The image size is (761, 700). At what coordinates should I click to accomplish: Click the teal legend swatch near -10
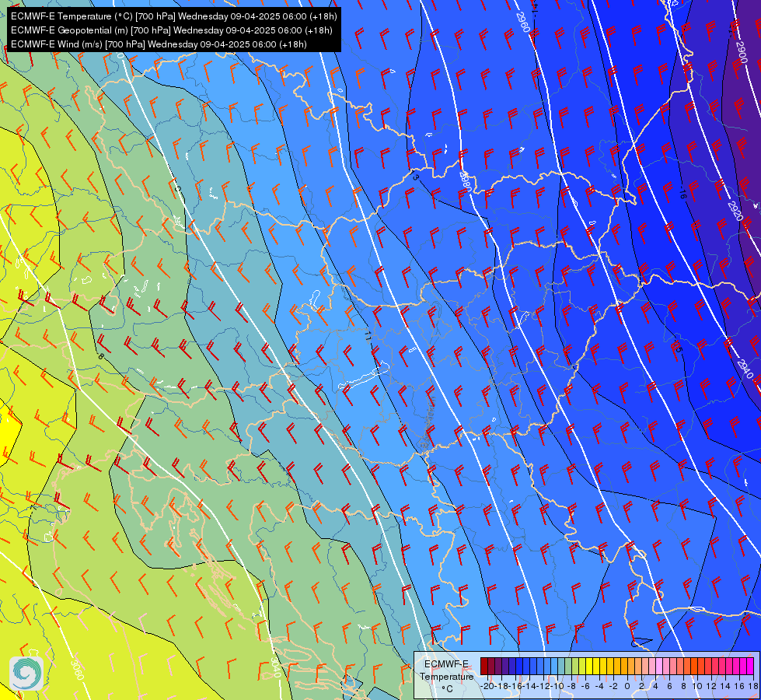click(560, 666)
